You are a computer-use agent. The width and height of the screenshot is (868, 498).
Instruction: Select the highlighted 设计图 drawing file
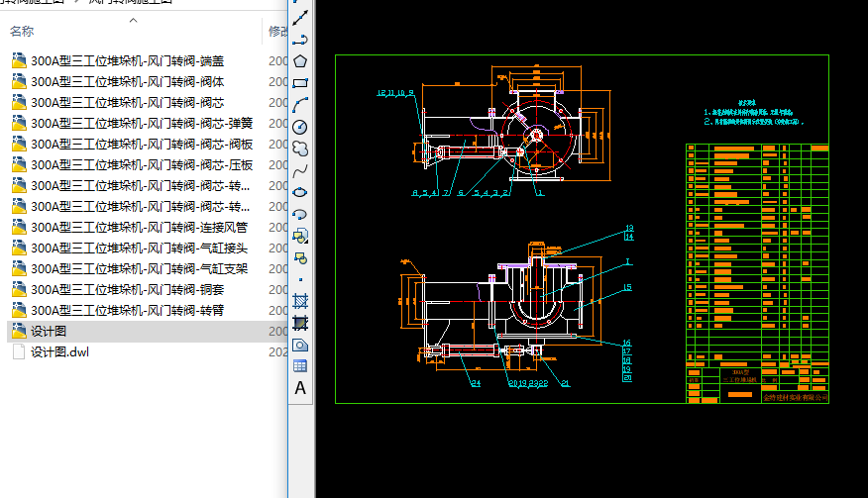49,332
